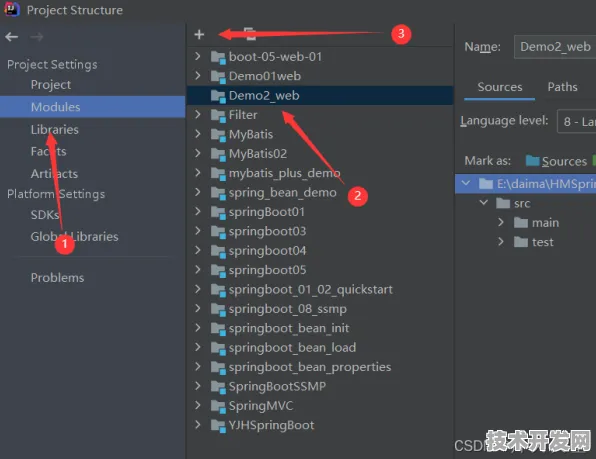Open Libraries in Project Settings
This screenshot has height=459, width=596.
[55, 130]
